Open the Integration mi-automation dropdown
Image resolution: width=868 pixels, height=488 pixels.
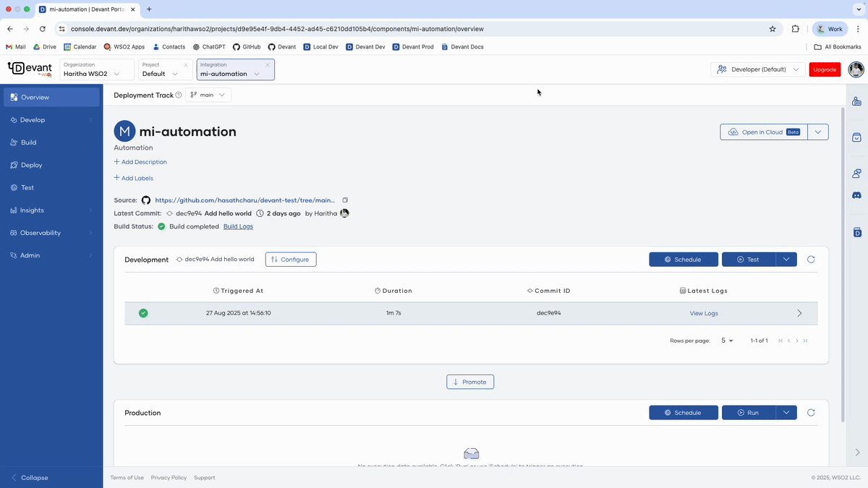coord(236,69)
